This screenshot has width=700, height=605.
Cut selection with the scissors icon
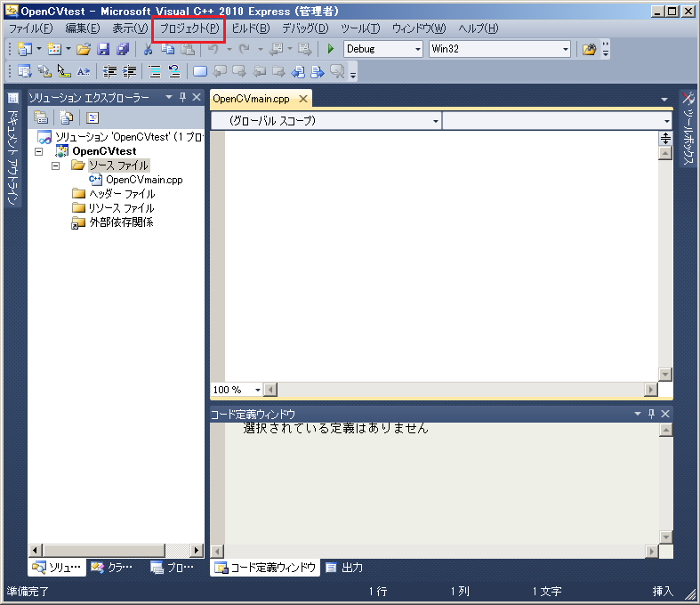coord(148,49)
